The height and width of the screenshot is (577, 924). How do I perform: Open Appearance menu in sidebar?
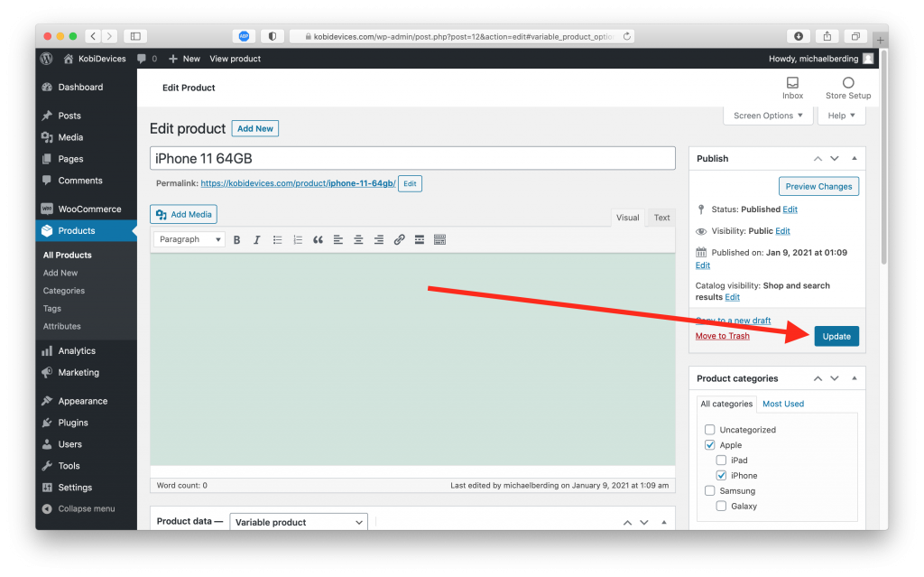[86, 401]
